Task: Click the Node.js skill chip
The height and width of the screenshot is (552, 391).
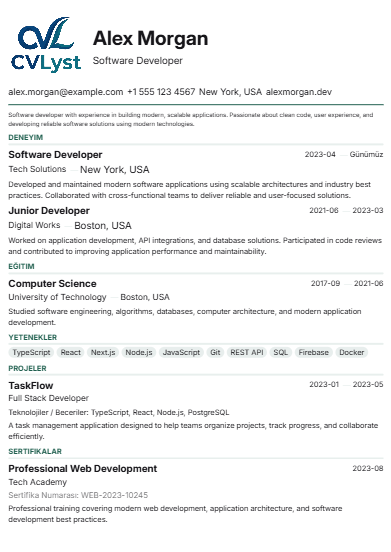Action: pyautogui.click(x=139, y=352)
